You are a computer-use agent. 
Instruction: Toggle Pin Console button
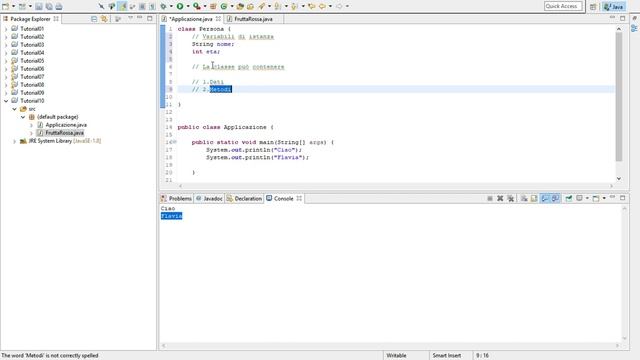pyautogui.click(x=569, y=198)
